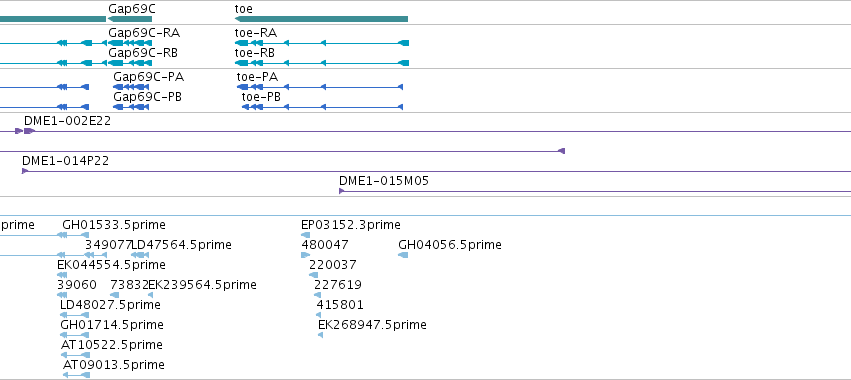Click the toe gene name label
Screen dimensions: 851x380
[244, 9]
